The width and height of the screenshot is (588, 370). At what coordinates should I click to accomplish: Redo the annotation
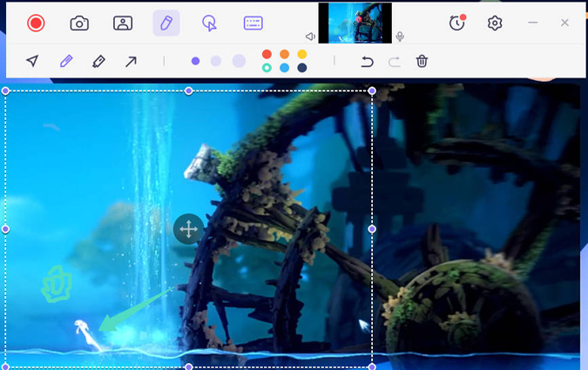click(394, 62)
